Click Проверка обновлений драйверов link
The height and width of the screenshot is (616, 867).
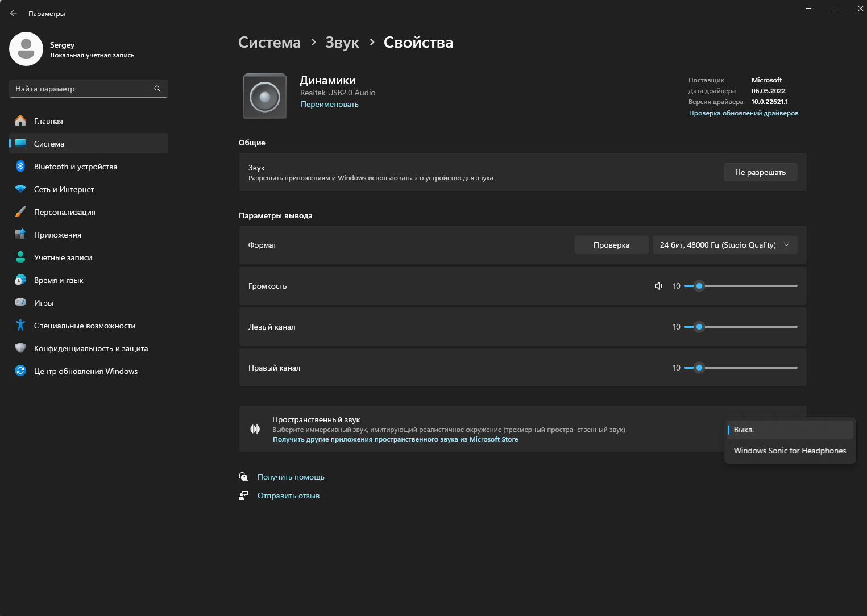tap(743, 113)
